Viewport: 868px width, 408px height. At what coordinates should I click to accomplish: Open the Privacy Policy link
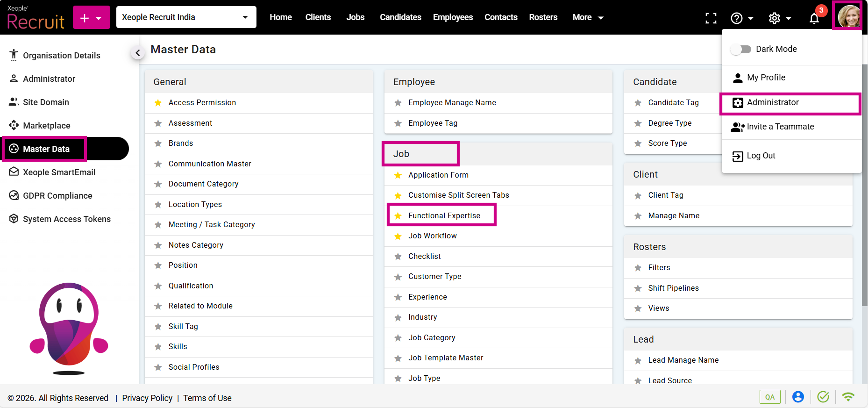(x=147, y=398)
